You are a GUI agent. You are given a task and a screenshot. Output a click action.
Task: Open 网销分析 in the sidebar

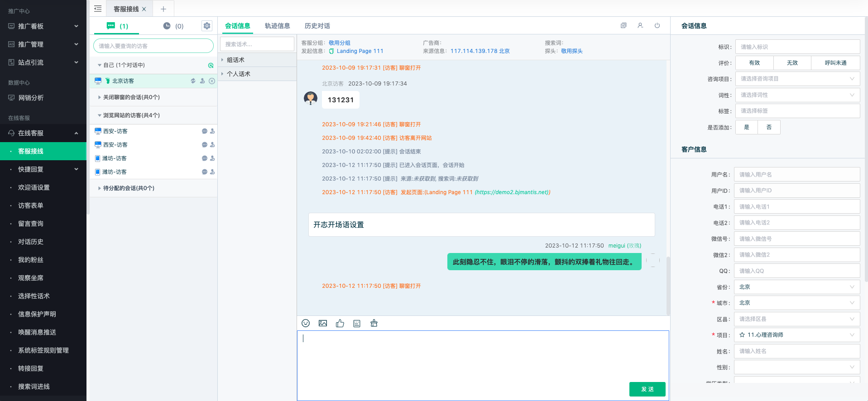[x=43, y=98]
